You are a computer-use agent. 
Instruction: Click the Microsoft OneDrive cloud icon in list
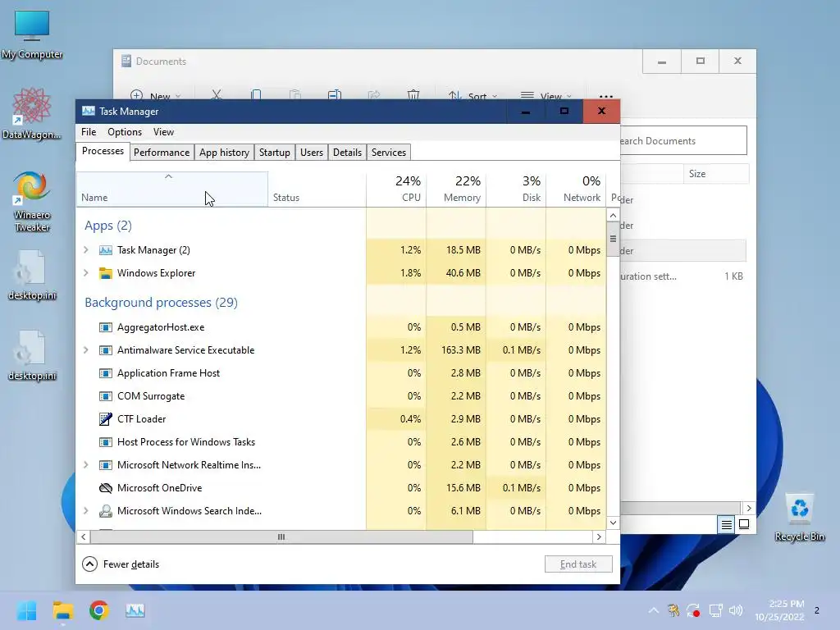pyautogui.click(x=106, y=488)
